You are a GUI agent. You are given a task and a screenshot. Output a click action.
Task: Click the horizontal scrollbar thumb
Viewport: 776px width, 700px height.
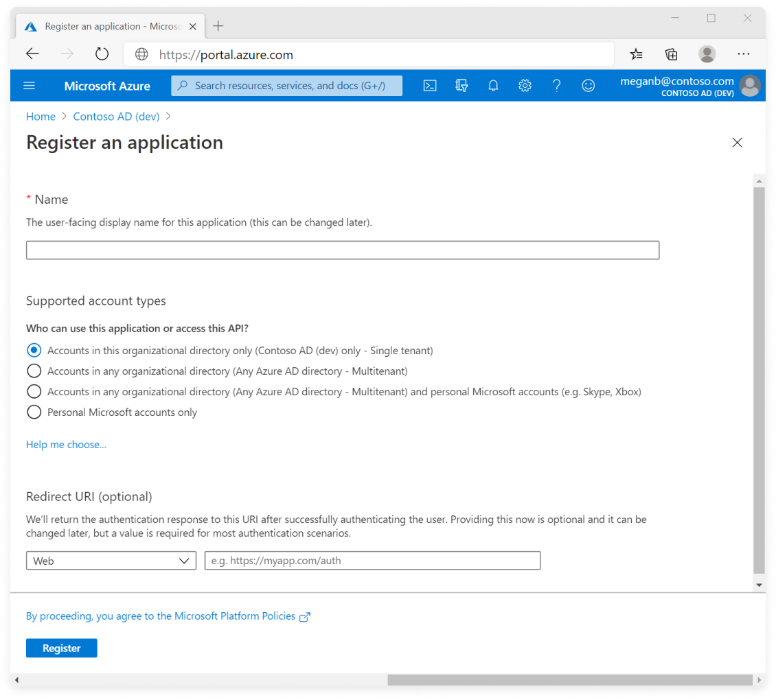point(569,679)
